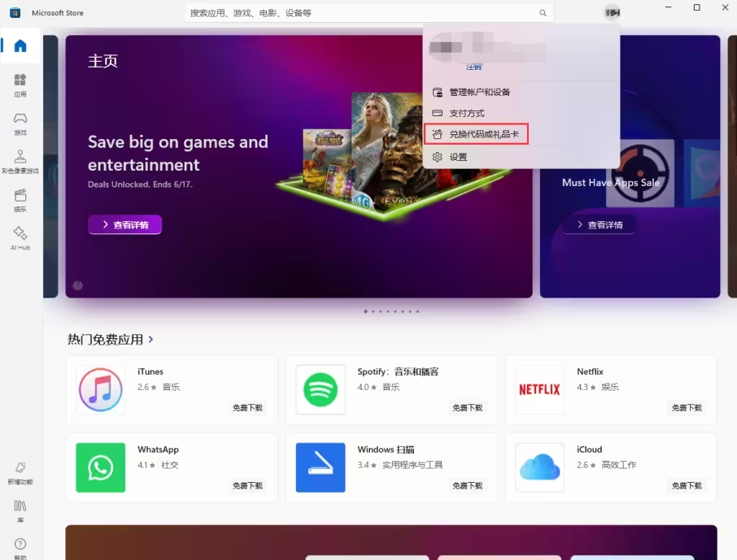Viewport: 737px width, 560px height.
Task: Click the carousel pause indicator on banner
Action: (78, 285)
